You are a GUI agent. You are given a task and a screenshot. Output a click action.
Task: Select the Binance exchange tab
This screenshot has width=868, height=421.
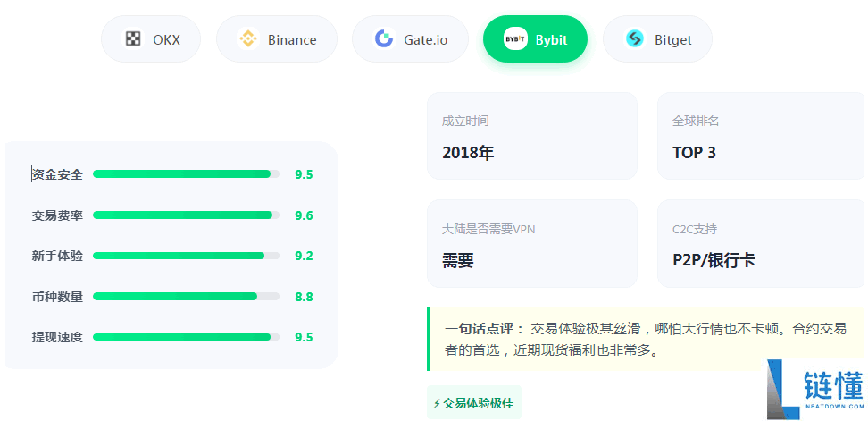pos(277,38)
